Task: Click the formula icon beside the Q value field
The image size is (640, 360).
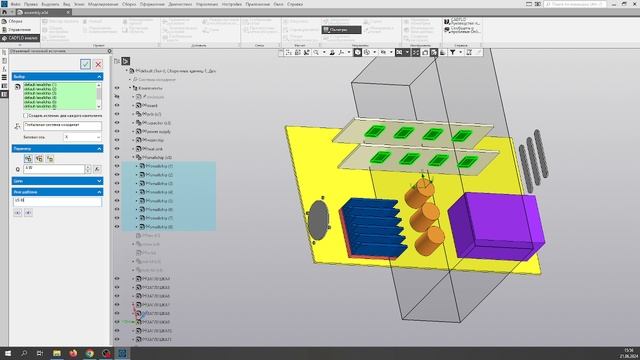Action: [x=97, y=169]
